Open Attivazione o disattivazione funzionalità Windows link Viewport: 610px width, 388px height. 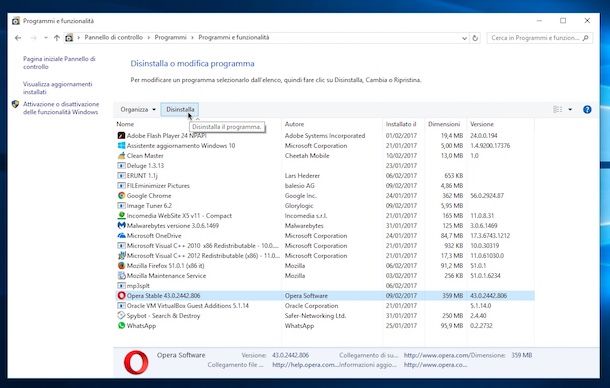61,108
